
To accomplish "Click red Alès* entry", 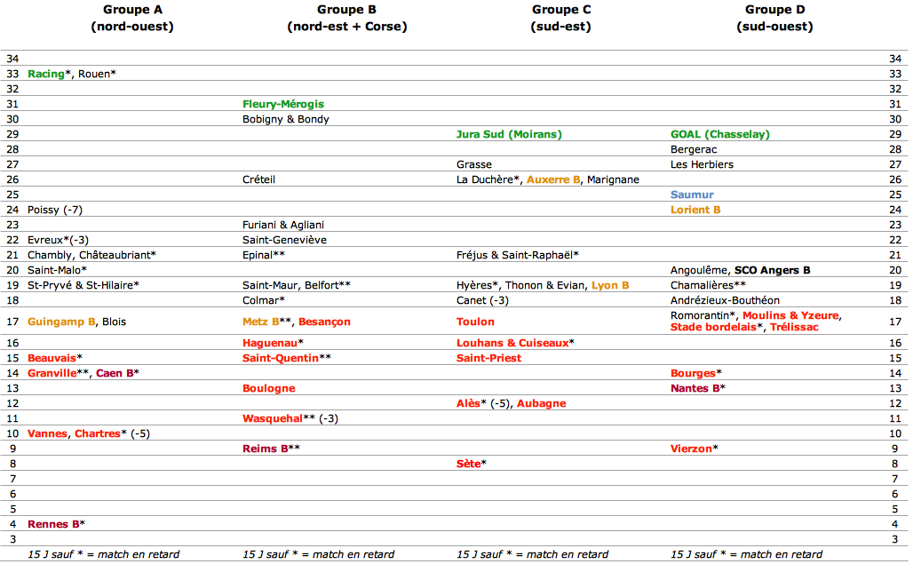I will (x=471, y=403).
